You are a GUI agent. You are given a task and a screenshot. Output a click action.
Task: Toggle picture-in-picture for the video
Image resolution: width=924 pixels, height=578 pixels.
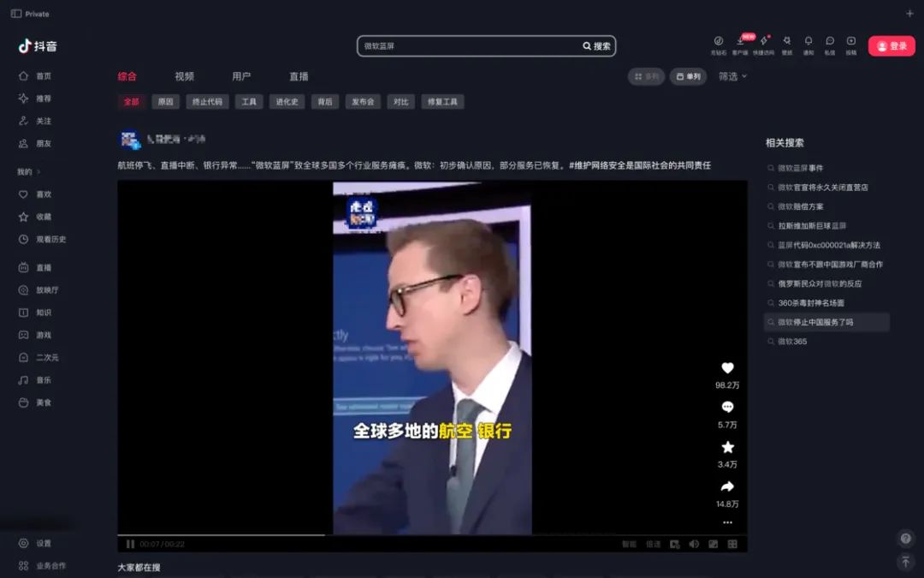[675, 544]
